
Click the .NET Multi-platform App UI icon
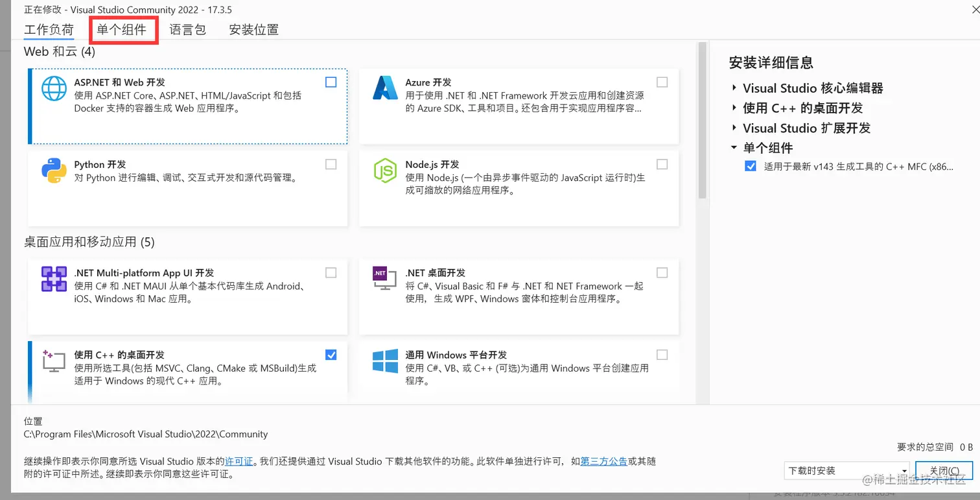[54, 279]
